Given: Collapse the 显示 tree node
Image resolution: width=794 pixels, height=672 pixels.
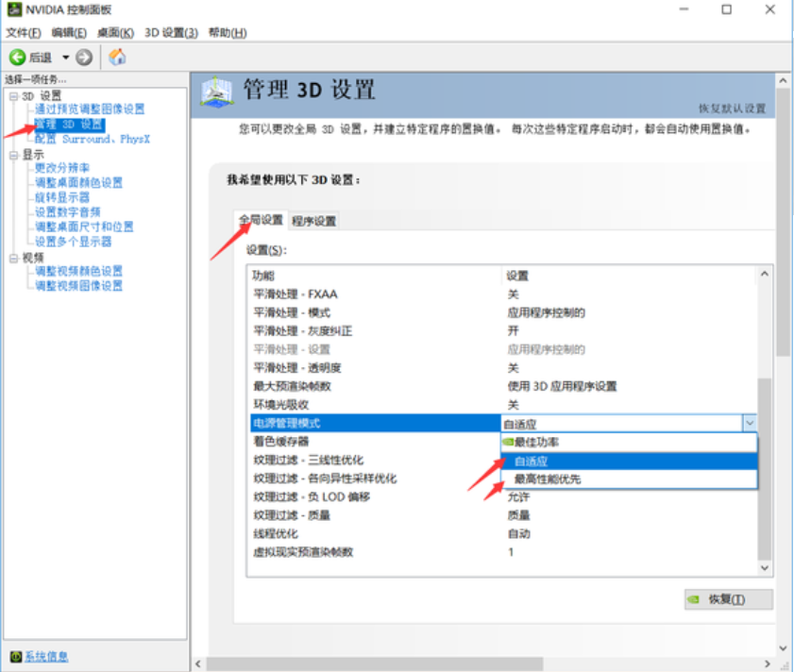Looking at the screenshot, I should pyautogui.click(x=13, y=154).
